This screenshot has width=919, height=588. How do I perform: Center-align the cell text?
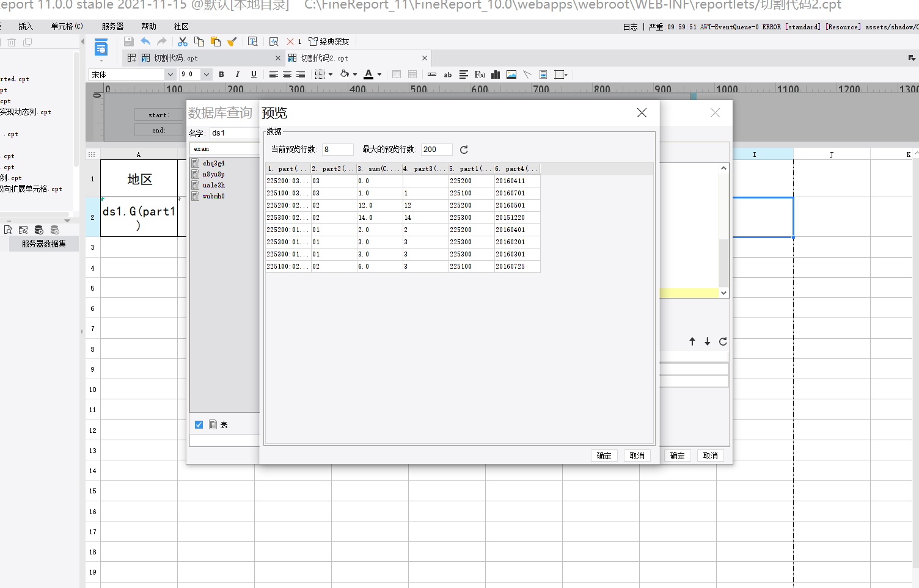(x=287, y=74)
